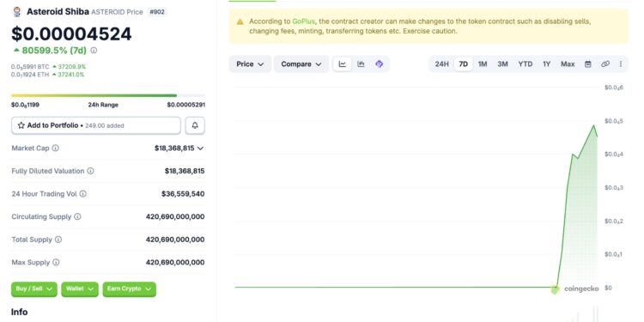Click the $0.00005291 range high value

(x=186, y=105)
